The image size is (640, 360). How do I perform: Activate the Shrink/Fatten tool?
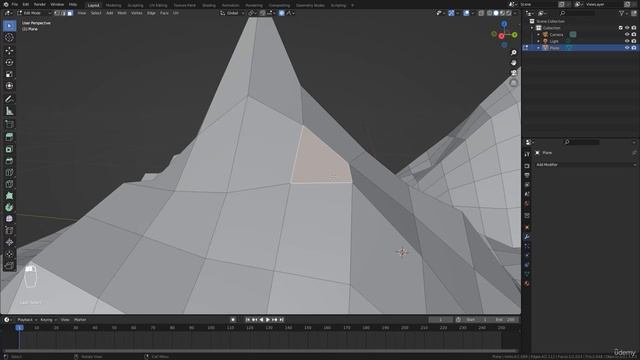pyautogui.click(x=9, y=242)
